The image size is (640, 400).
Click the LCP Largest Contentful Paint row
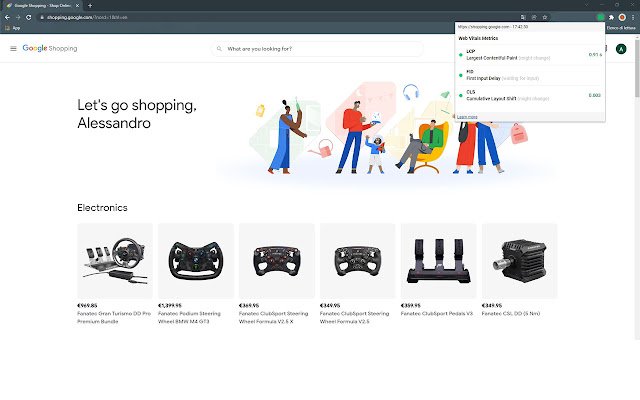coord(530,55)
